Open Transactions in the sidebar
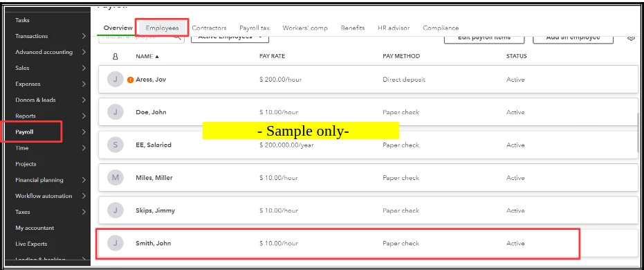Viewport: 644px width, 270px height. click(32, 36)
